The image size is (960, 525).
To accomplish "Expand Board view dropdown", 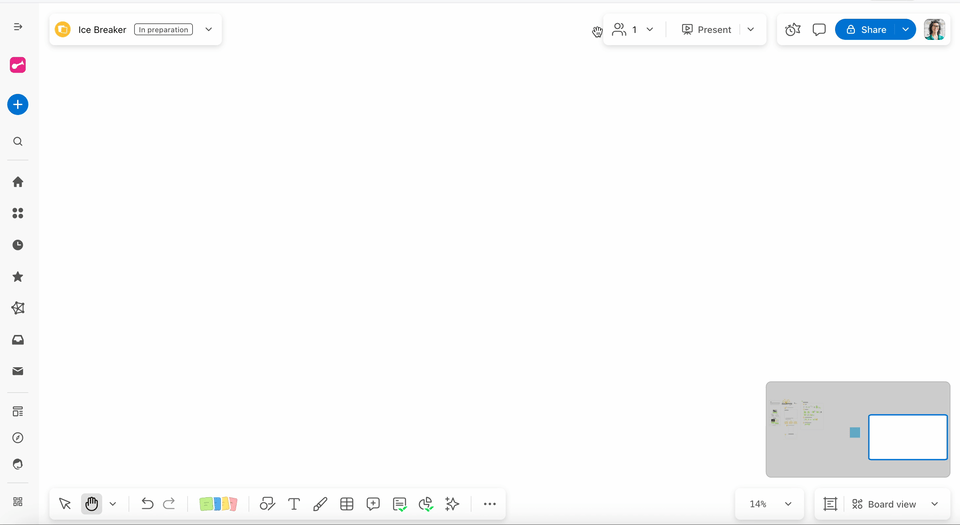I will [x=935, y=504].
